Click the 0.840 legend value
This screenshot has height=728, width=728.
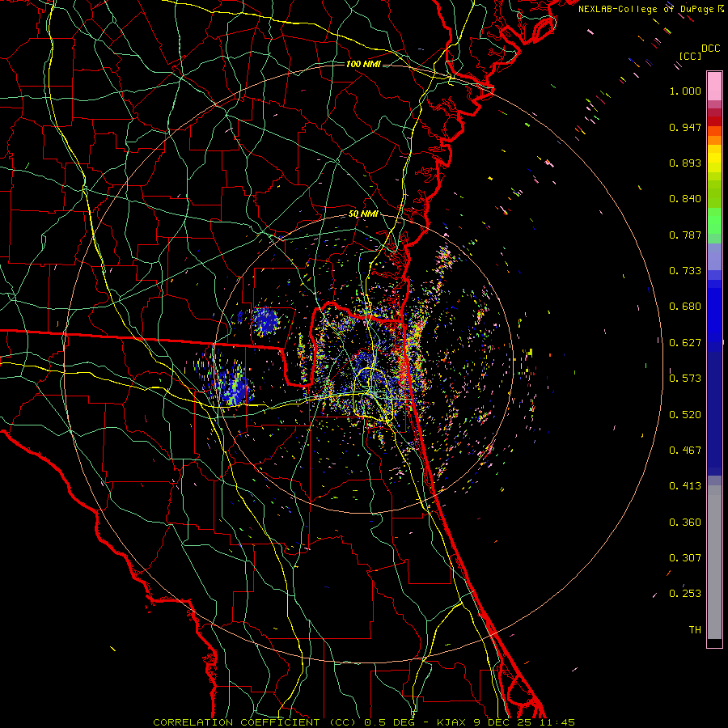[685, 199]
